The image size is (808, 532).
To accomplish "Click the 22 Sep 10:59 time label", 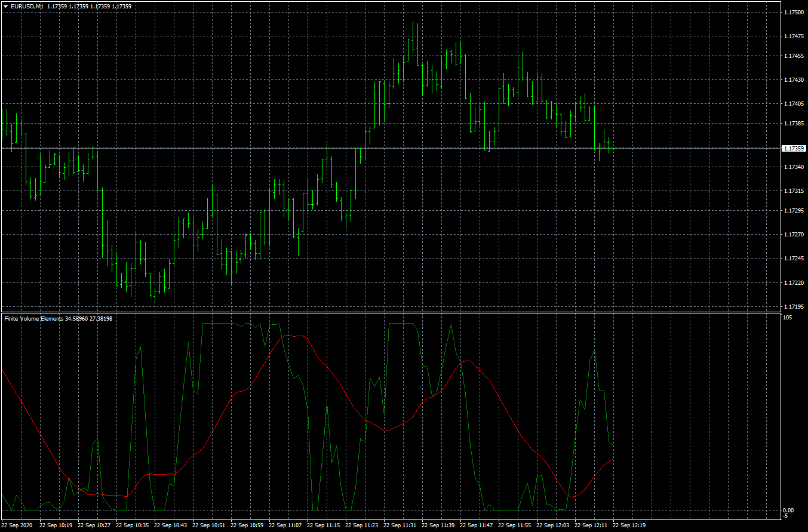I will click(x=247, y=525).
